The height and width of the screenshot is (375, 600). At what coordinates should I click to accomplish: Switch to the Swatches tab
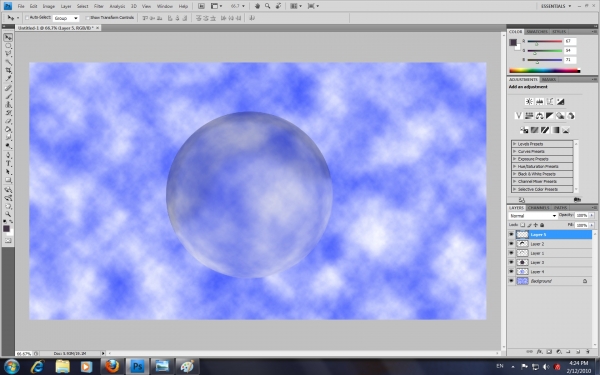537,32
